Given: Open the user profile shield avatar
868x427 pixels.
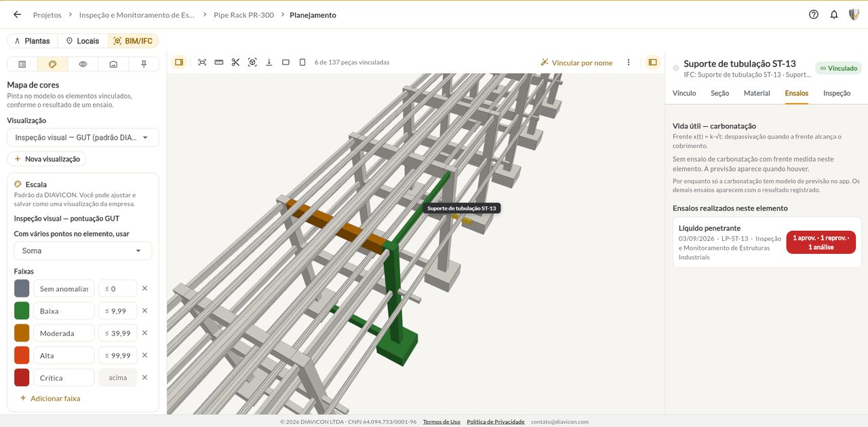Looking at the screenshot, I should 854,14.
